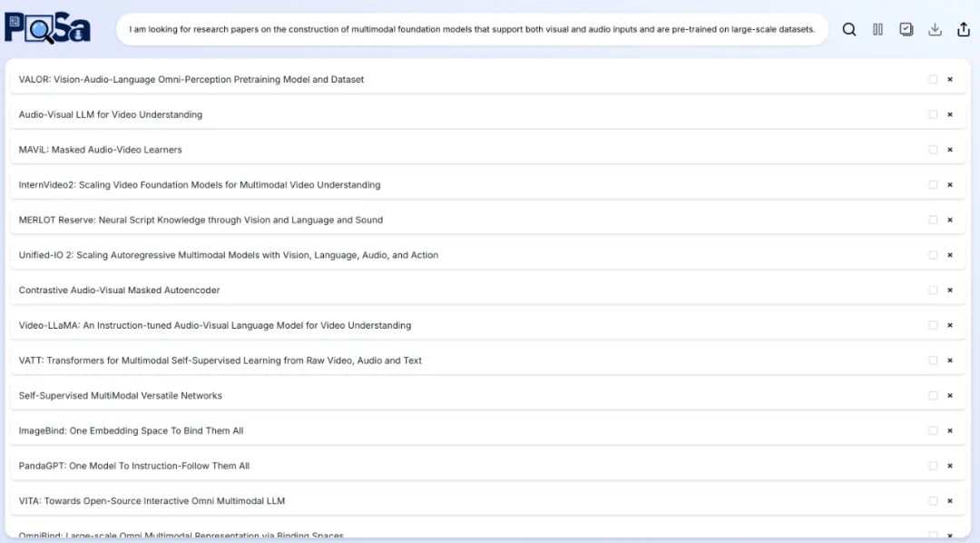Select the Video-LLaMA paper checkbox
This screenshot has height=543, width=980.
point(933,326)
